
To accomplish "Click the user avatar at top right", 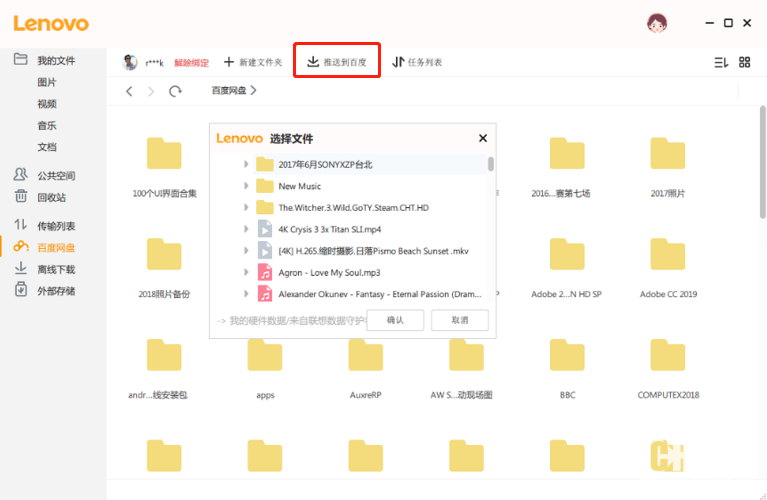I will coord(657,23).
